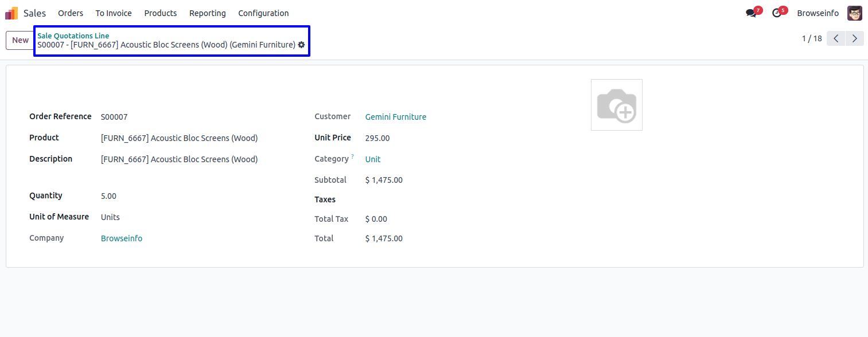Open the Reporting menu
Screen dimensions: 868x337
pyautogui.click(x=208, y=13)
